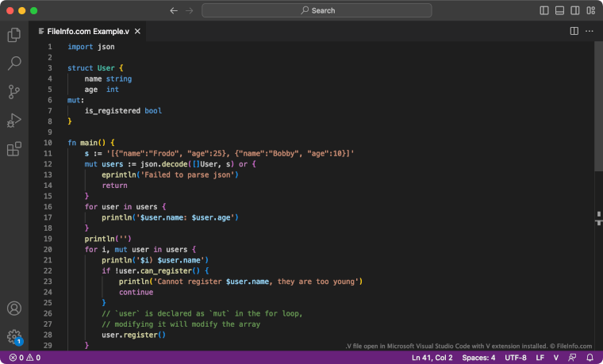Toggle the primary side bar layout icon
This screenshot has height=364, width=603.
click(544, 10)
